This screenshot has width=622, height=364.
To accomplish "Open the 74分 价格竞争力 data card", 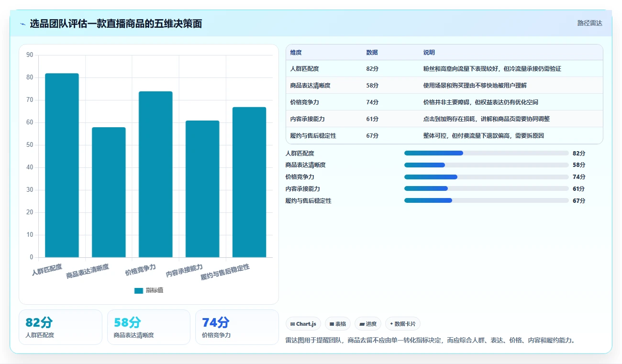I will click(x=237, y=327).
